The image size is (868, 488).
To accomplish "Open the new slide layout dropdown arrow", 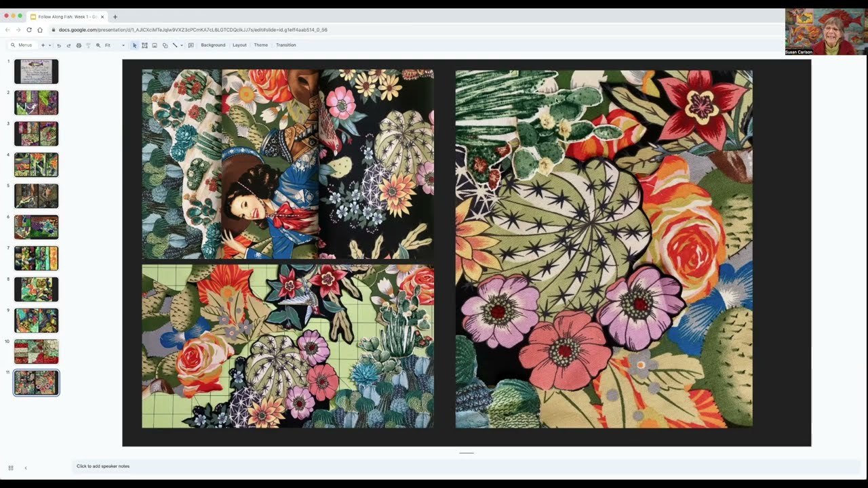I will (50, 45).
